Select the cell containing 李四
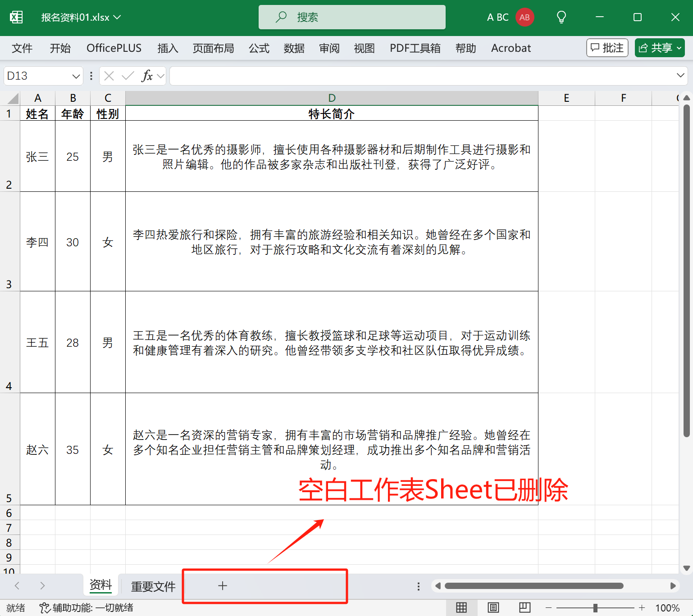 [x=38, y=242]
